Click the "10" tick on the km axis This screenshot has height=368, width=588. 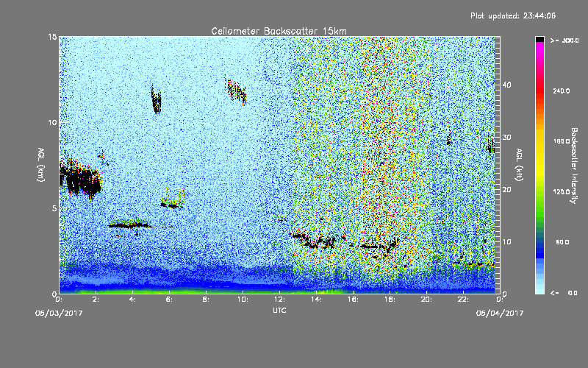coord(52,122)
